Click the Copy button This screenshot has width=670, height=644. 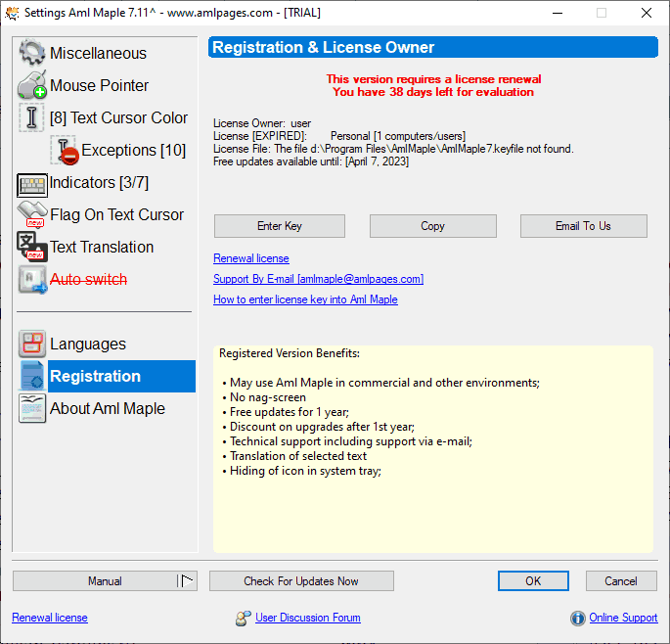[x=433, y=226]
